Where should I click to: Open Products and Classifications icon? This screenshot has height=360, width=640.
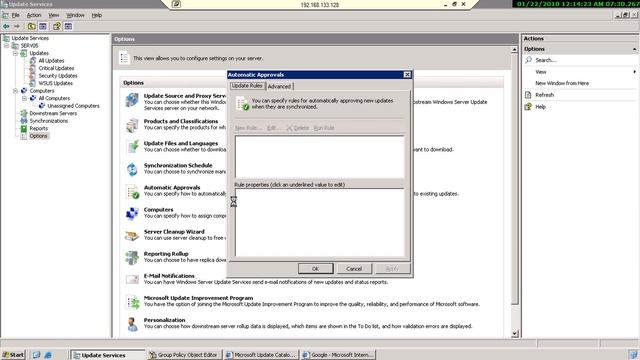coord(132,125)
